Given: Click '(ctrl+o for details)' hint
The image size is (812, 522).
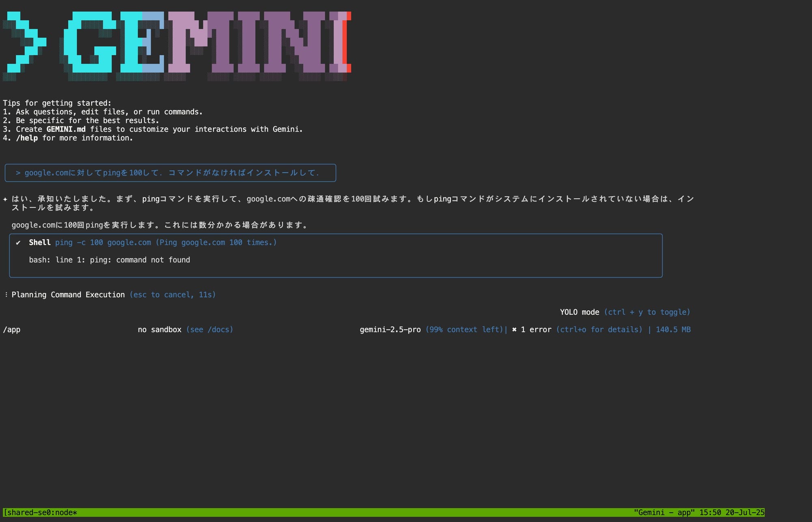Looking at the screenshot, I should click(599, 329).
